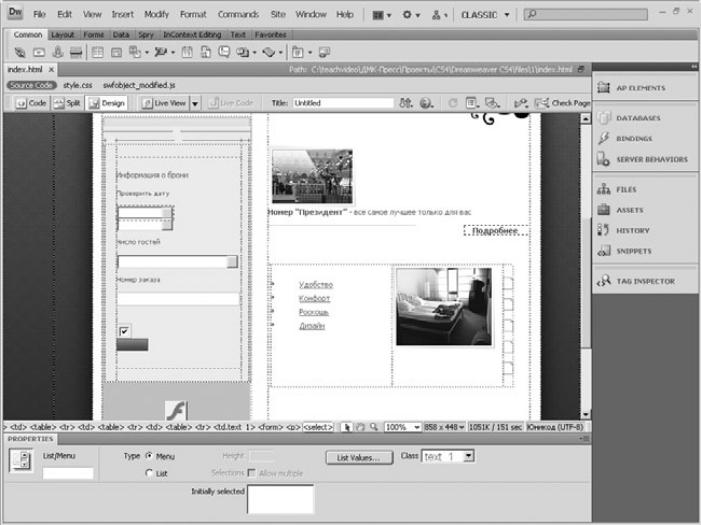Screen dimensions: 701x525
Task: Toggle the Live Code button
Action: tap(231, 103)
